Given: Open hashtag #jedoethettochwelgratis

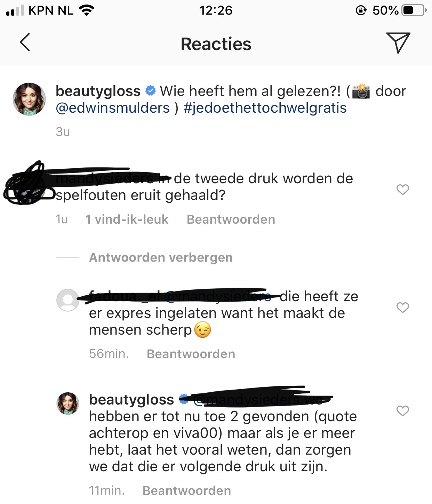Looking at the screenshot, I should pos(265,108).
